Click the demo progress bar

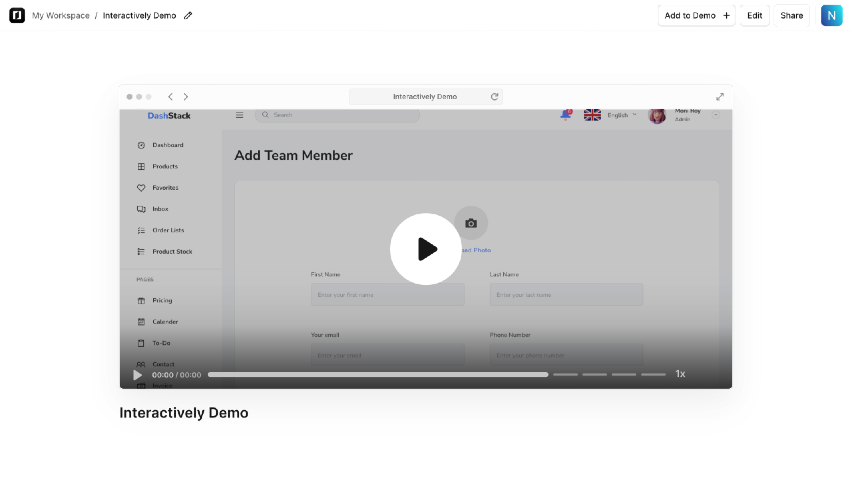378,374
